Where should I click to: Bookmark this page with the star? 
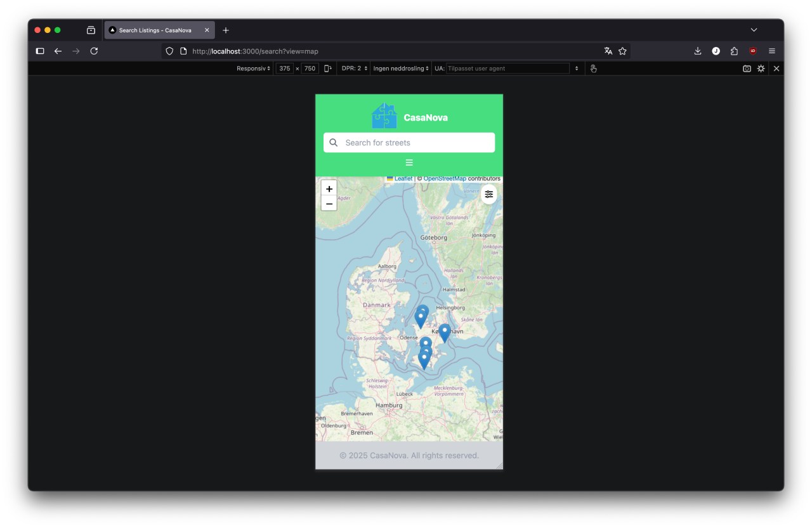622,51
